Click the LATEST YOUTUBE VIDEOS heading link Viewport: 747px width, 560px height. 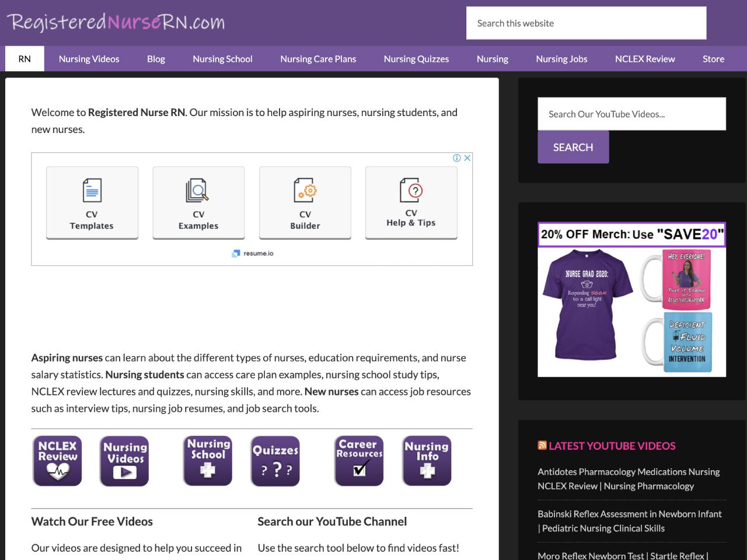pyautogui.click(x=612, y=446)
